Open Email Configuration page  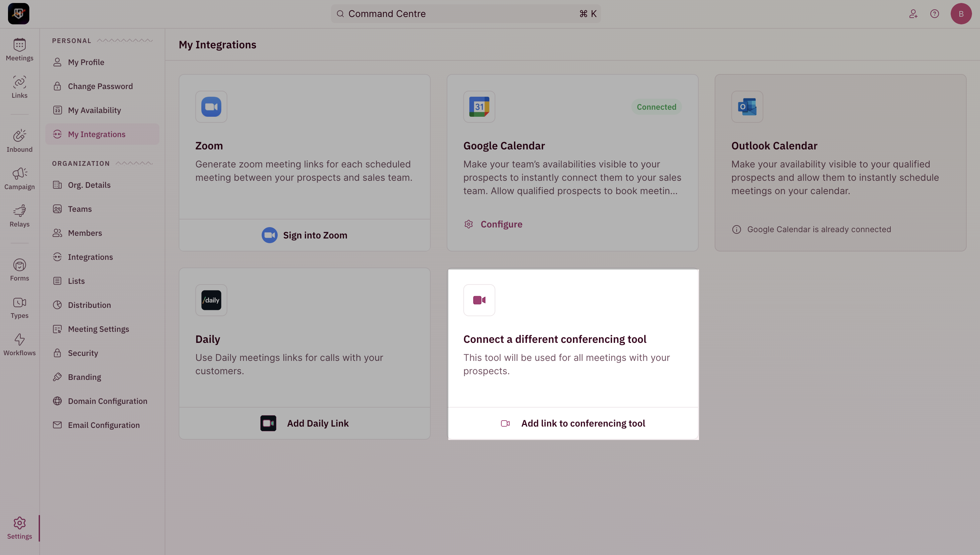tap(102, 425)
